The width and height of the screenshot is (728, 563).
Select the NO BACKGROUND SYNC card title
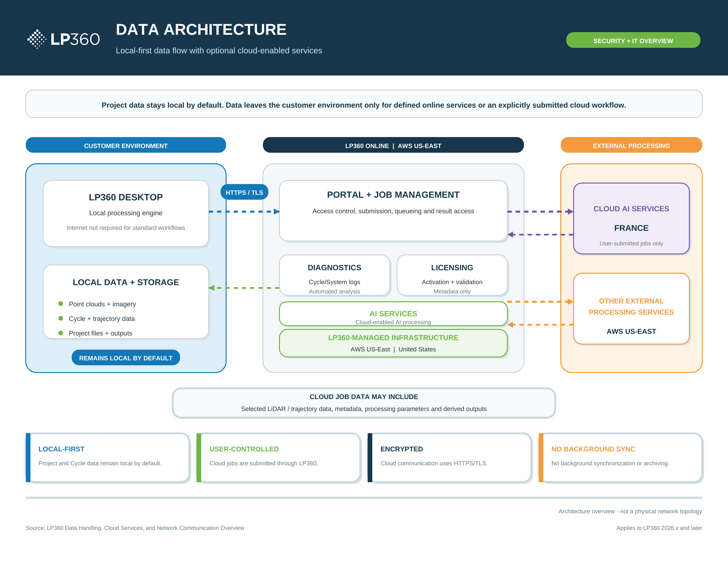tap(593, 449)
